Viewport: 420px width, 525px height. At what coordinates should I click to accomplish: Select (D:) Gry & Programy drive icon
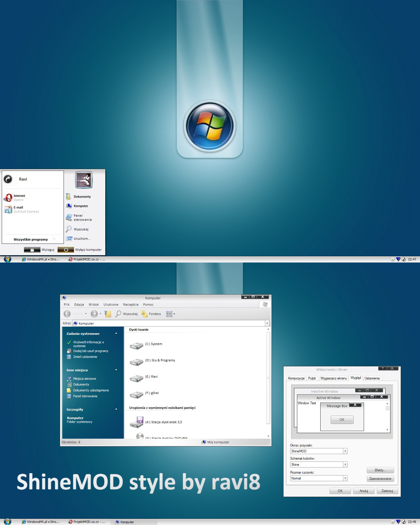(136, 362)
